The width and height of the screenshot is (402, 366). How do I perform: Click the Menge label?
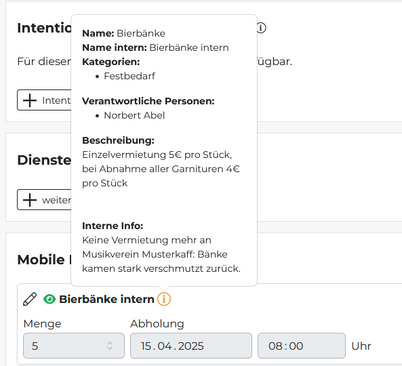[x=42, y=324]
